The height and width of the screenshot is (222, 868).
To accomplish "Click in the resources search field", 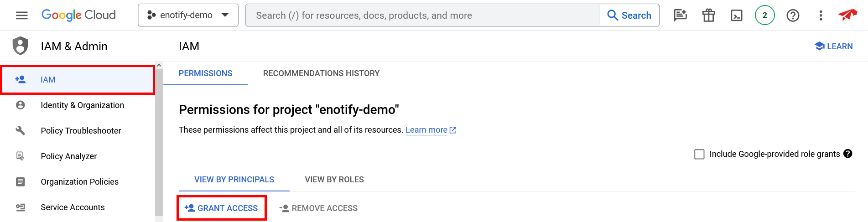I will (x=422, y=15).
